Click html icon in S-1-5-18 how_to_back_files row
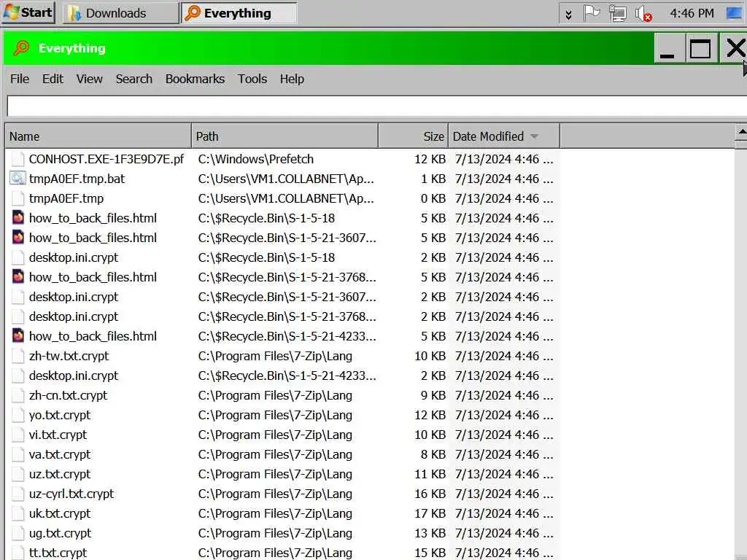 18,218
